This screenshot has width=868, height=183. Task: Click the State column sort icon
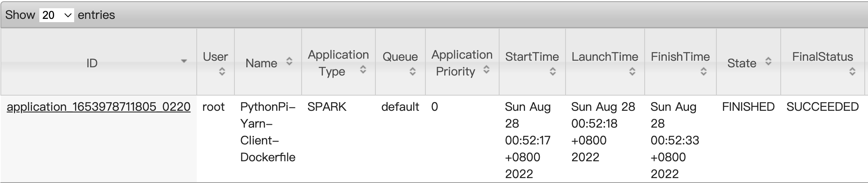point(768,62)
